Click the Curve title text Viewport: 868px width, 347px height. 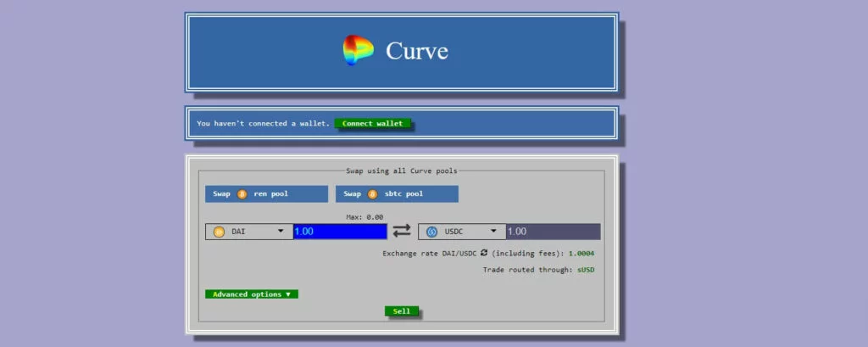point(416,51)
